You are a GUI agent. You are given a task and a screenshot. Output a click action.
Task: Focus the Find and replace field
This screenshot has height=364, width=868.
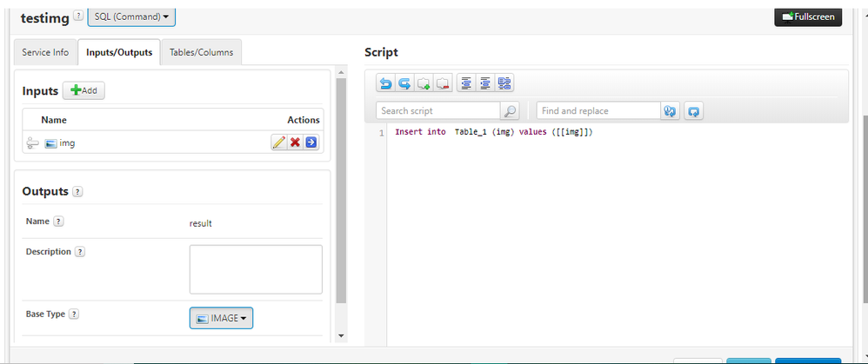point(598,111)
